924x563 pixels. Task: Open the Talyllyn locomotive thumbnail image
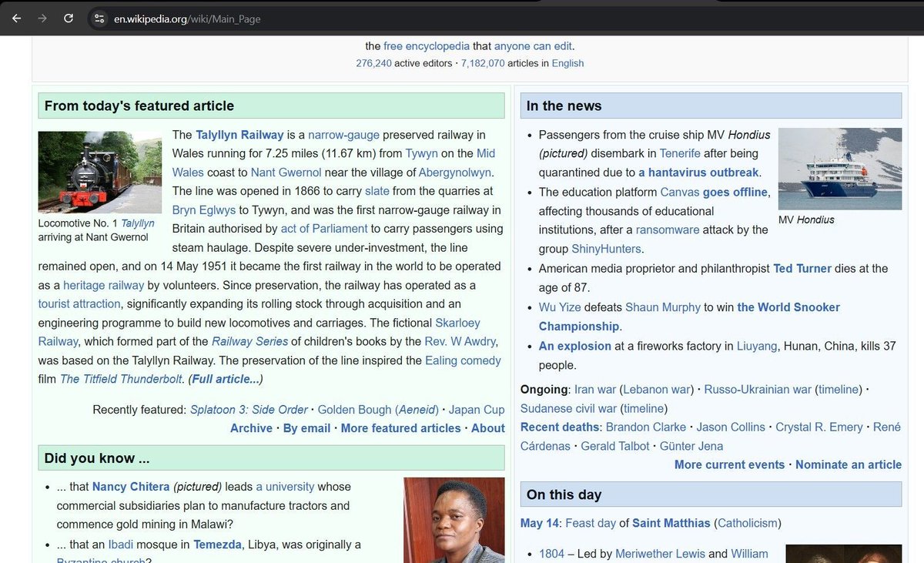click(100, 172)
